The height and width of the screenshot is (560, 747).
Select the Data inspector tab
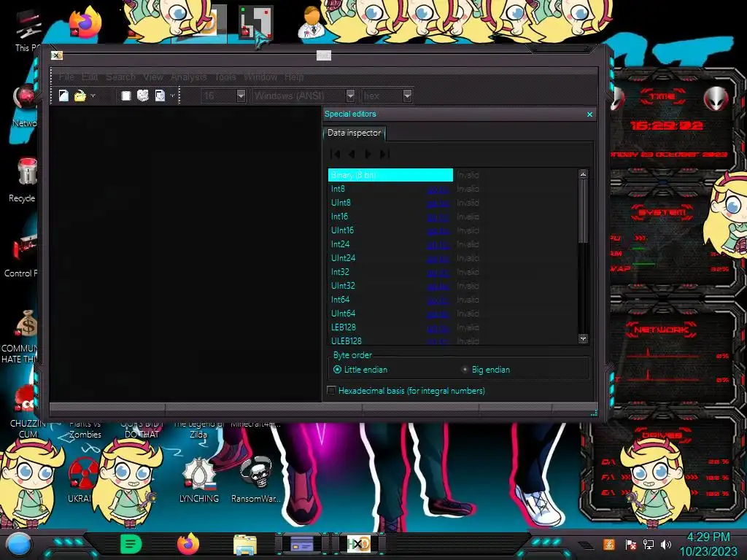pyautogui.click(x=354, y=133)
